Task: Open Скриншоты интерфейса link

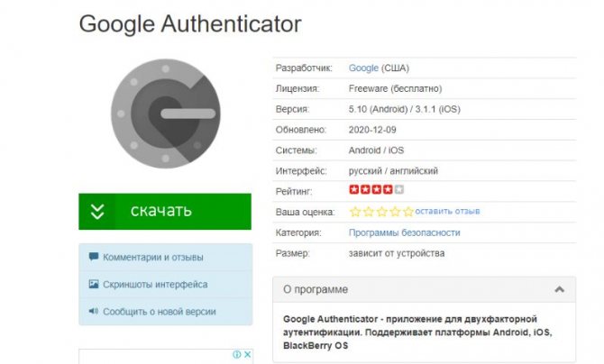Action: [155, 285]
